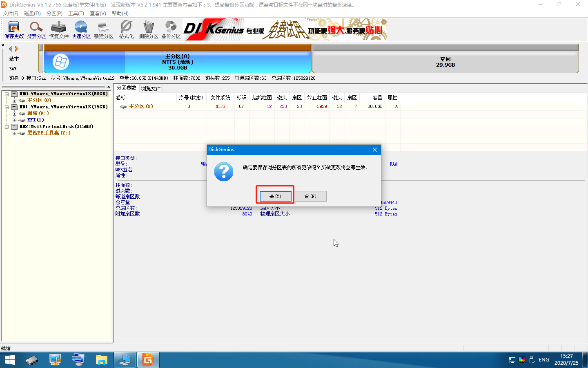Click the NTFS file system cell
The image size is (588, 368).
220,106
